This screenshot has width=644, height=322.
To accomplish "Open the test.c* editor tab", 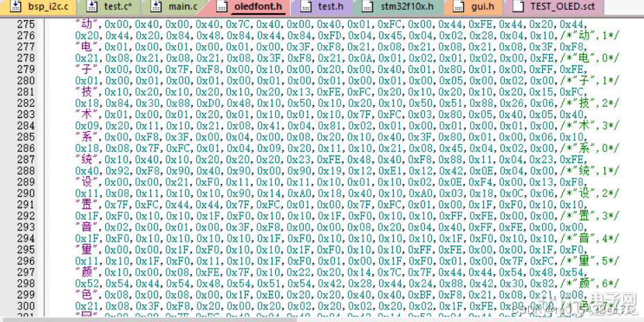I will pyautogui.click(x=110, y=6).
